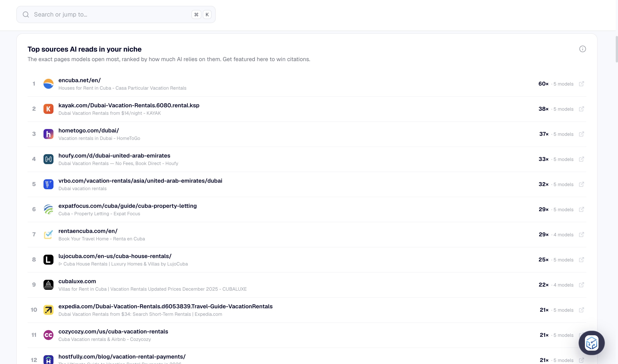The width and height of the screenshot is (618, 364).
Task: Click the HomeToGo purple h favicon
Action: [x=48, y=134]
